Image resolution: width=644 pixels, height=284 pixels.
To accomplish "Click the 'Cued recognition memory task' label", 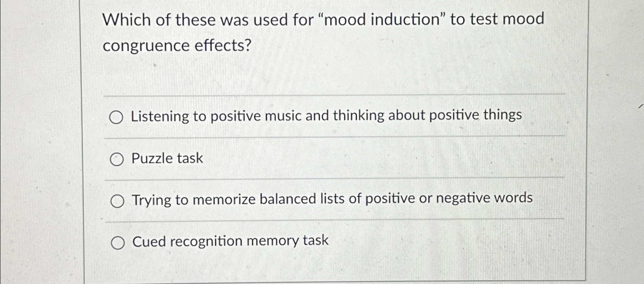I will pos(229,241).
